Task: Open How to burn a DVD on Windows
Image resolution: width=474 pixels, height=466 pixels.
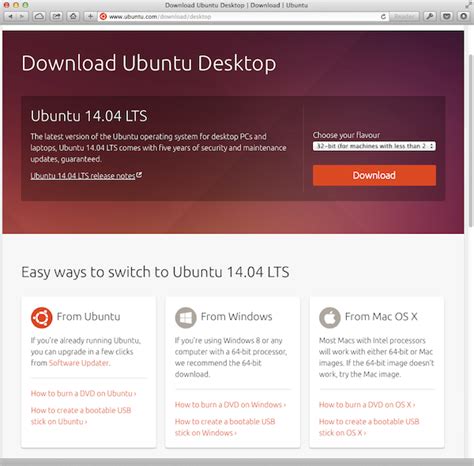Action: pyautogui.click(x=230, y=405)
